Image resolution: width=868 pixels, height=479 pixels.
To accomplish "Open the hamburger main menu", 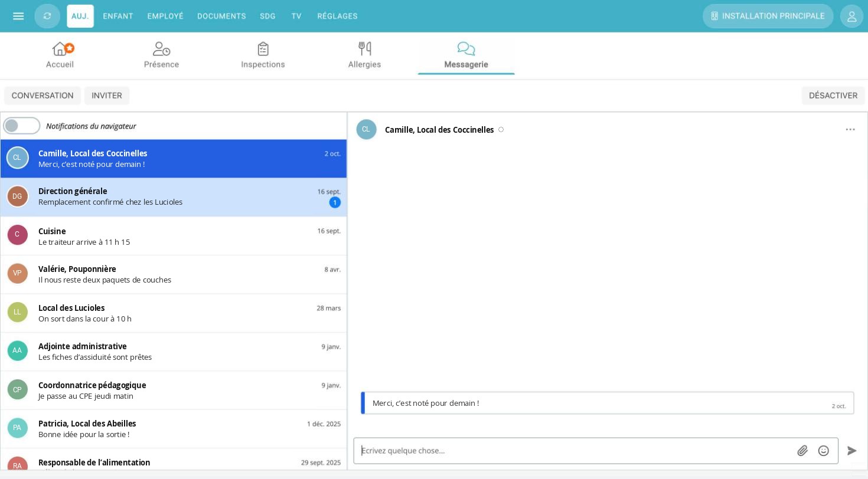I will pos(18,16).
